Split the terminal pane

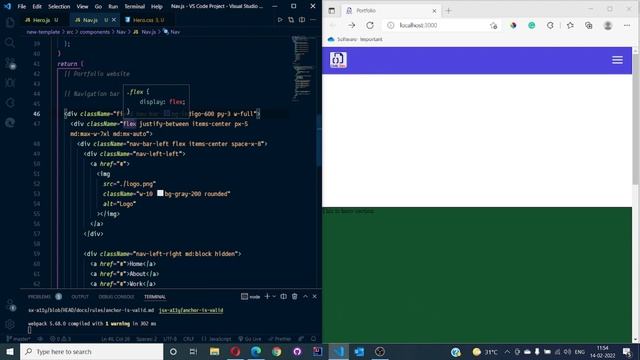[283, 296]
